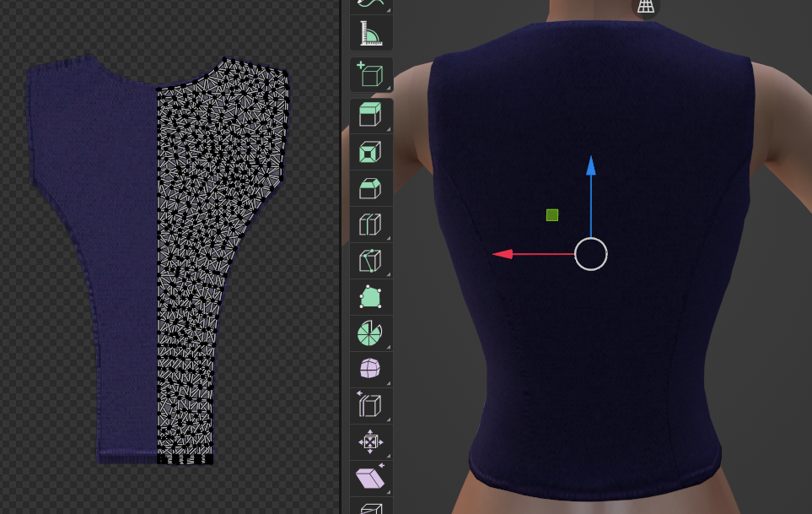Image resolution: width=812 pixels, height=514 pixels.
Task: Click the white circle at the gizmo center
Action: click(591, 254)
